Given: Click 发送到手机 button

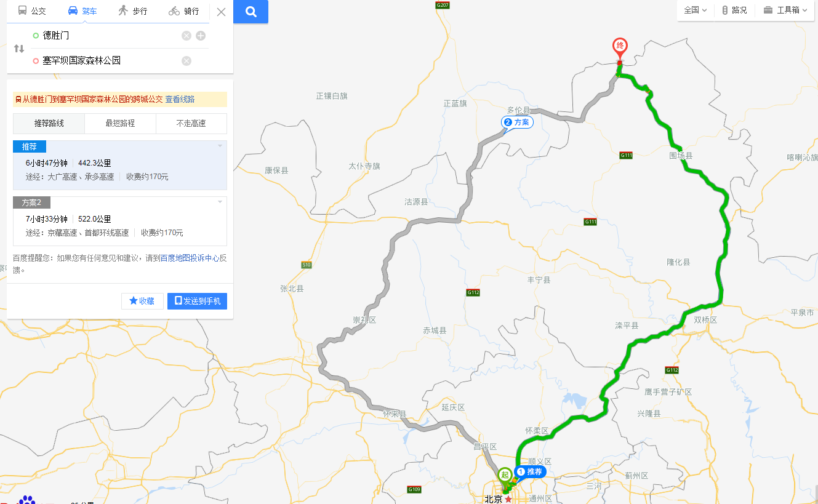Looking at the screenshot, I should point(198,301).
